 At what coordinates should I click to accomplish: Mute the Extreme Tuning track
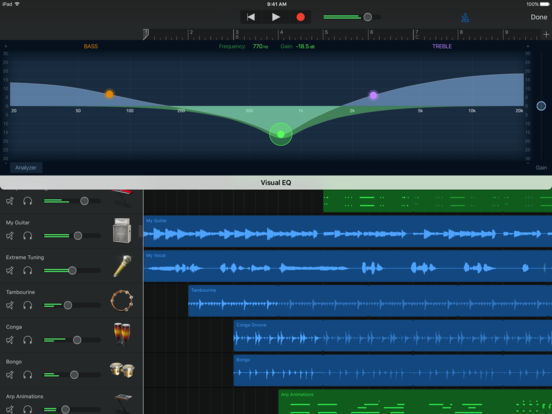[10, 270]
